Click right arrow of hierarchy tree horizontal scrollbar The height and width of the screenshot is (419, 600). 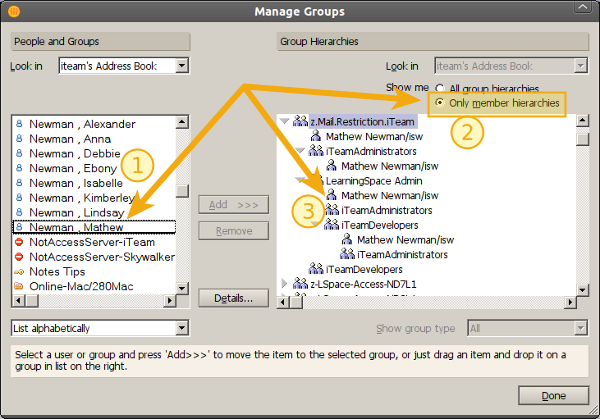570,302
